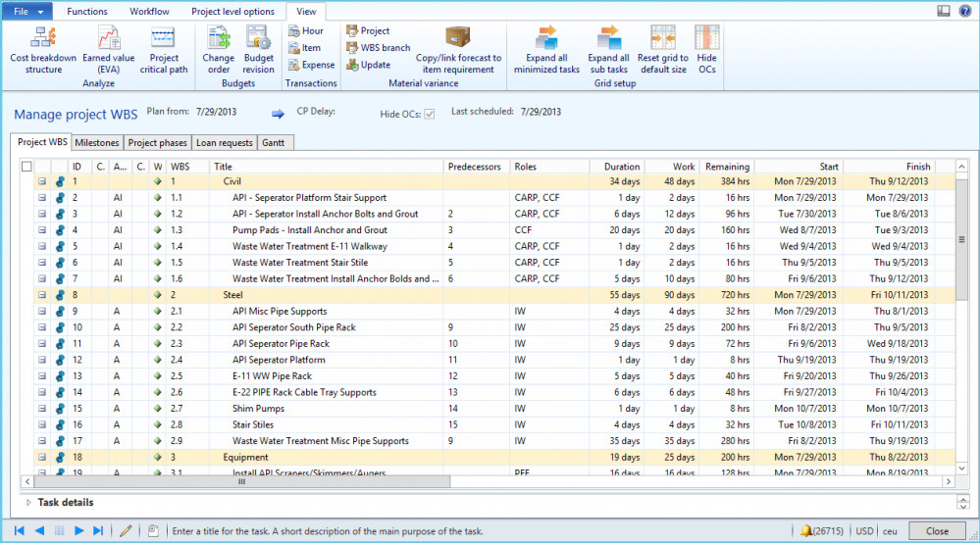Click Copy/link forecast to item requirement
This screenshot has height=543, width=980.
coord(458,50)
